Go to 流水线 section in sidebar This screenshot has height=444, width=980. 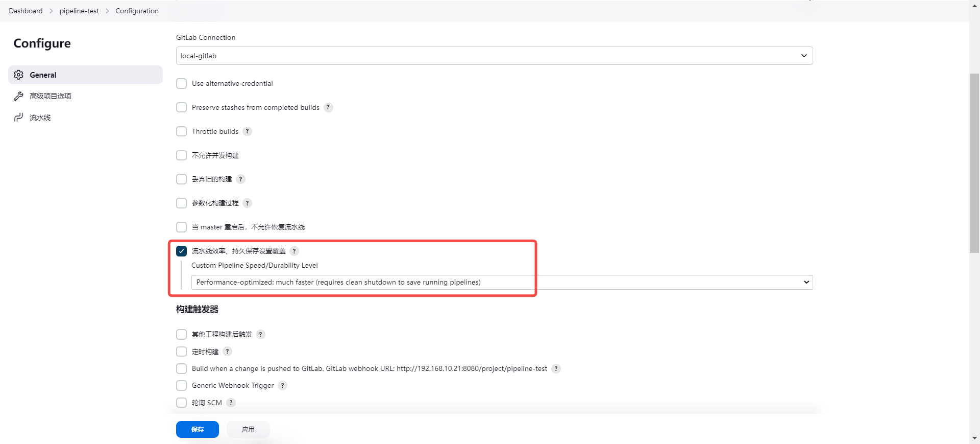[x=40, y=118]
